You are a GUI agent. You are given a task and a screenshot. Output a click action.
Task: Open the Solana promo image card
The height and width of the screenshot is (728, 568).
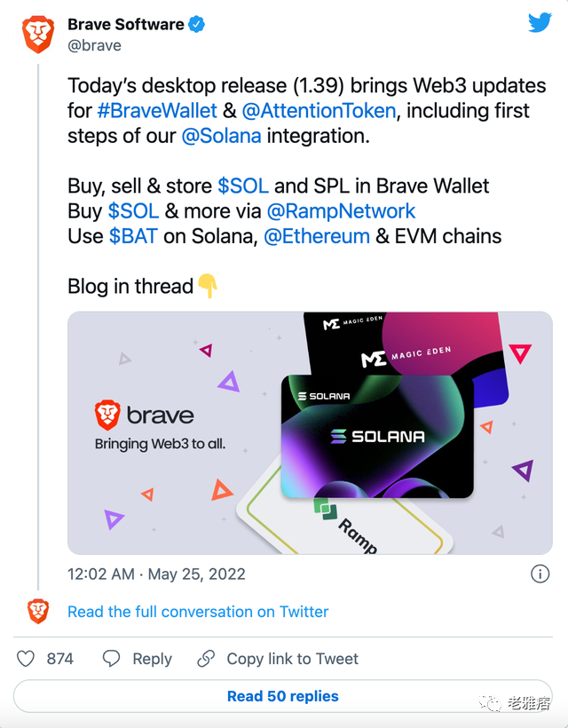pyautogui.click(x=310, y=432)
